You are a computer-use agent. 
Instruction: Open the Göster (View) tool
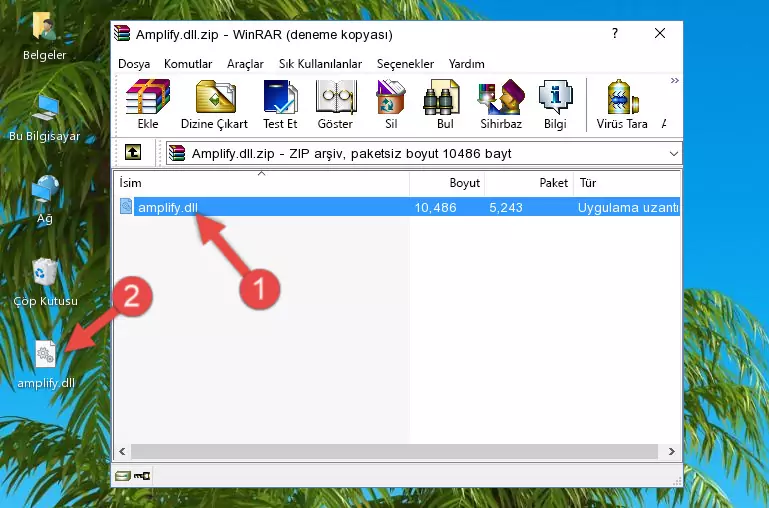point(335,104)
